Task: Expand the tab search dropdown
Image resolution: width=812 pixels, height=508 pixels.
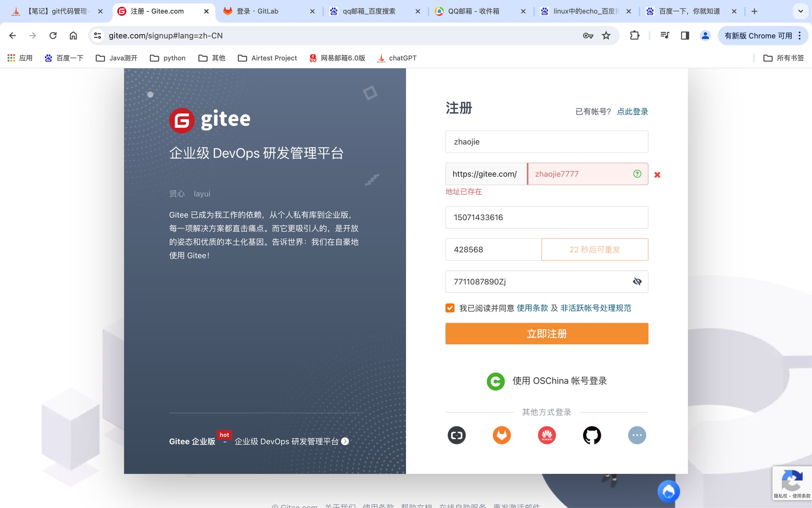Action: click(801, 11)
